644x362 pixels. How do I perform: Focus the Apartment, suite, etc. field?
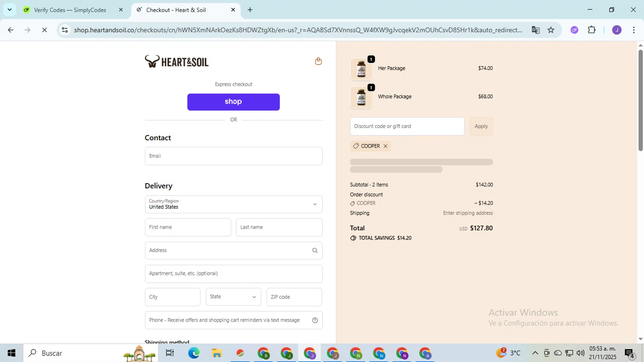pos(234,274)
